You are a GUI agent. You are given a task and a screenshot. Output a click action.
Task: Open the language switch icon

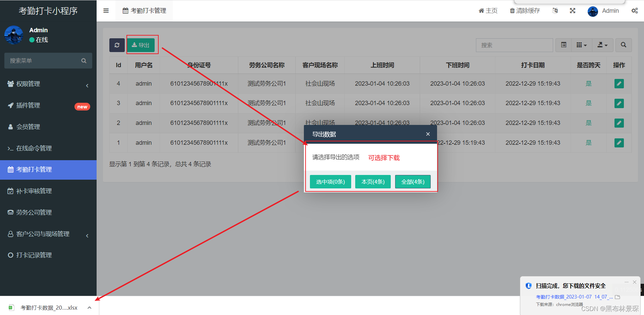[x=555, y=10]
